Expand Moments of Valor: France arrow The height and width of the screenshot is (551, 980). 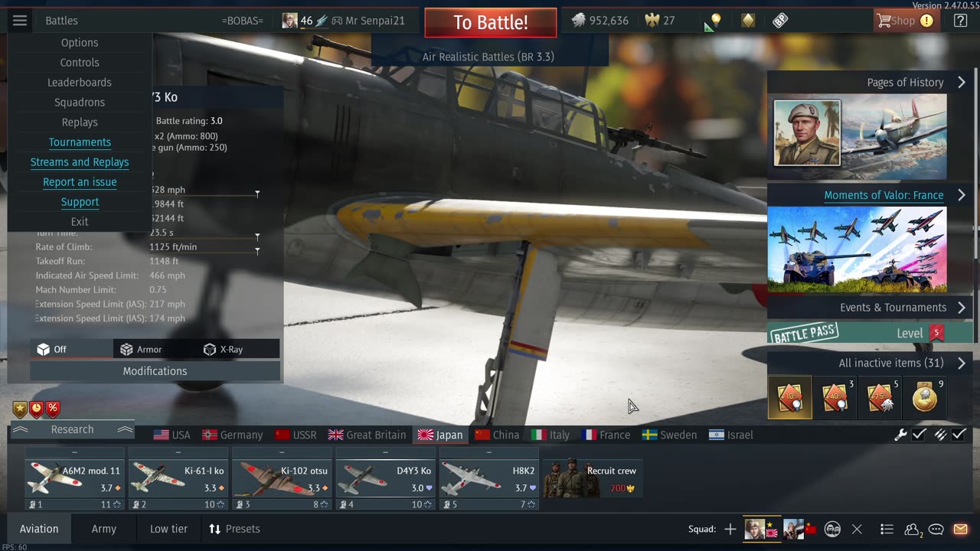click(962, 195)
